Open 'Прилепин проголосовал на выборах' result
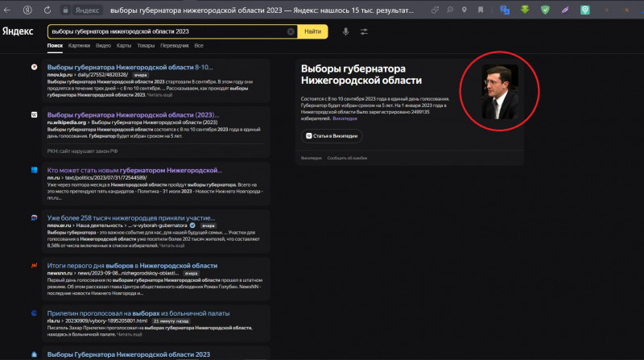Image resolution: width=644 pixels, height=360 pixels. (x=138, y=313)
